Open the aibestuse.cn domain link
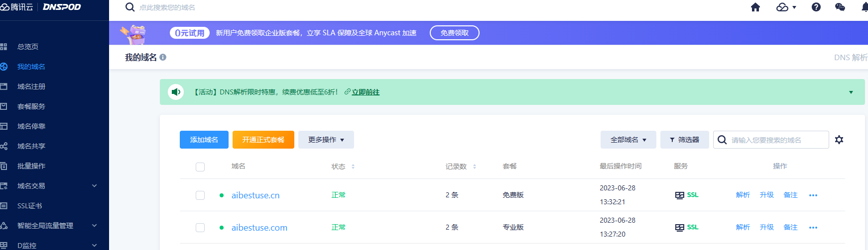 point(255,195)
